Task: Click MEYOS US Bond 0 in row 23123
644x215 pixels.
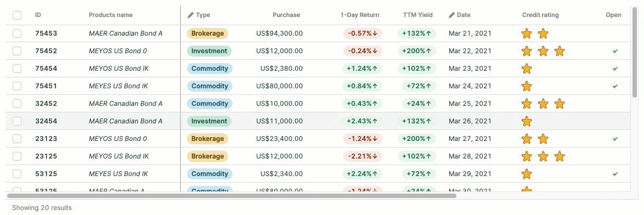Action: pos(118,139)
